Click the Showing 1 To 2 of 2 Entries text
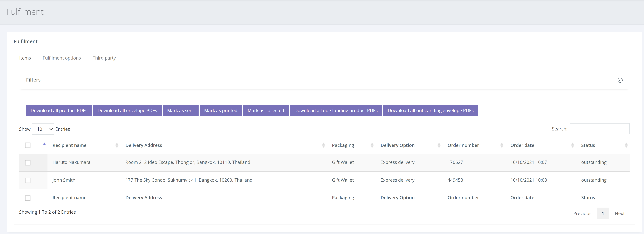Viewport: 644px width, 234px height. click(47, 212)
